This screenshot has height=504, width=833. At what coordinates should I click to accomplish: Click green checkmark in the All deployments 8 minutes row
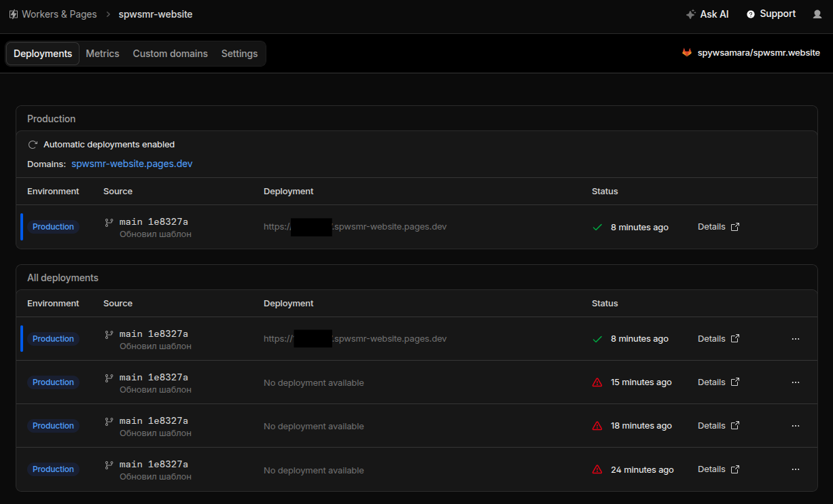[x=597, y=339]
